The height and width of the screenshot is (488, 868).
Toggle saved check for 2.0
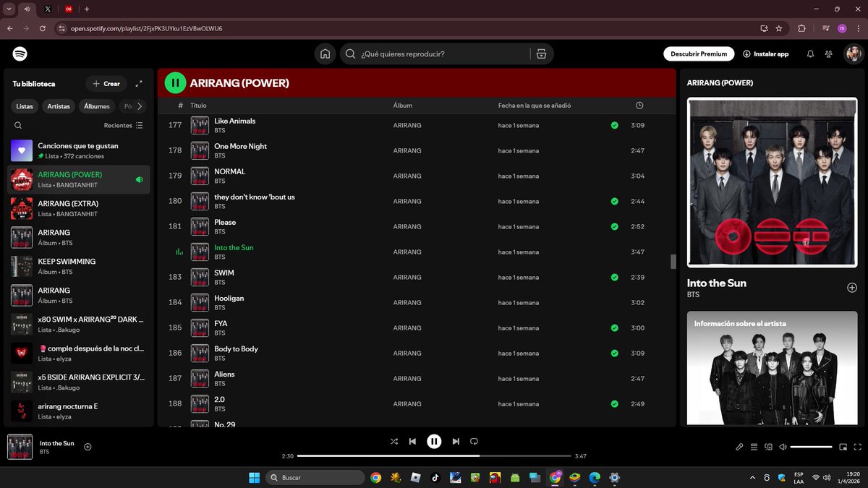point(614,403)
